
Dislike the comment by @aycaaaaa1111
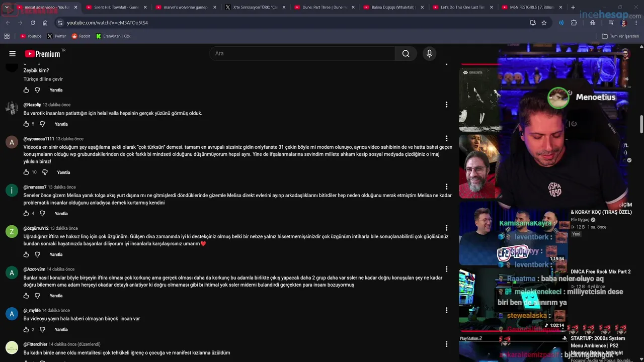click(45, 172)
